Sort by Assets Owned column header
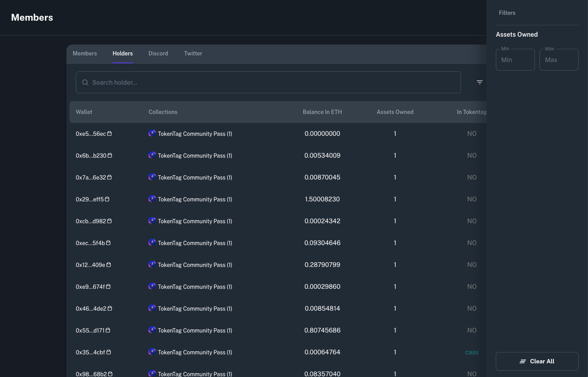588x377 pixels. [395, 112]
